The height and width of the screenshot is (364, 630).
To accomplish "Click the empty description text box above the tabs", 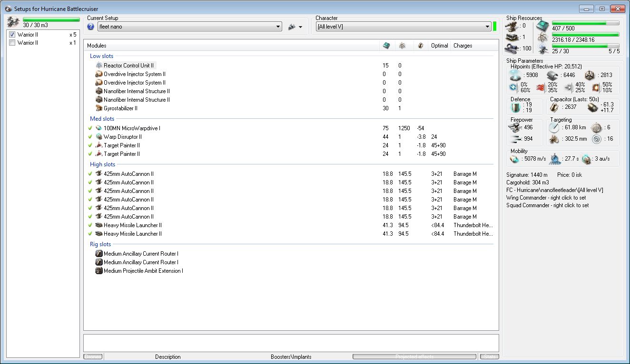I will point(291,343).
